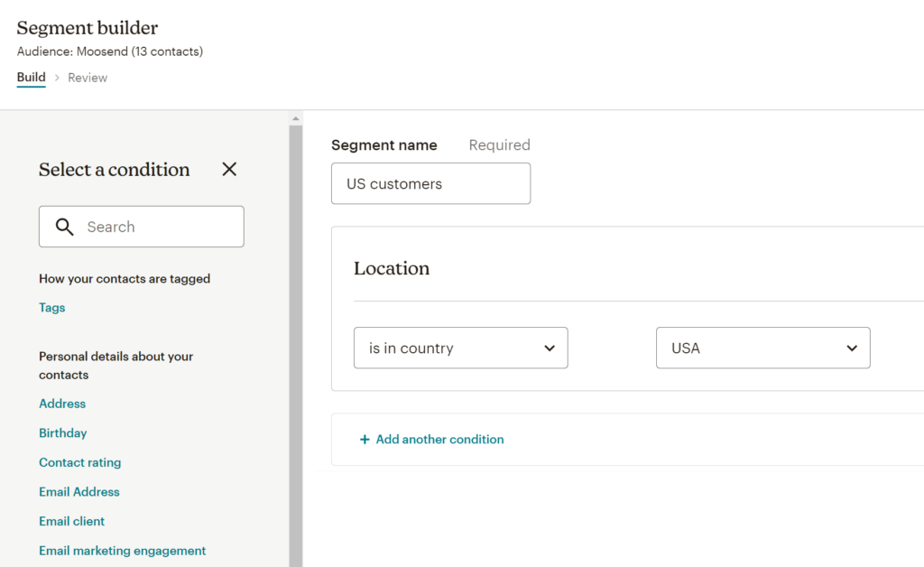Choose the Address condition
Viewport: 924px width, 567px height.
coord(61,404)
